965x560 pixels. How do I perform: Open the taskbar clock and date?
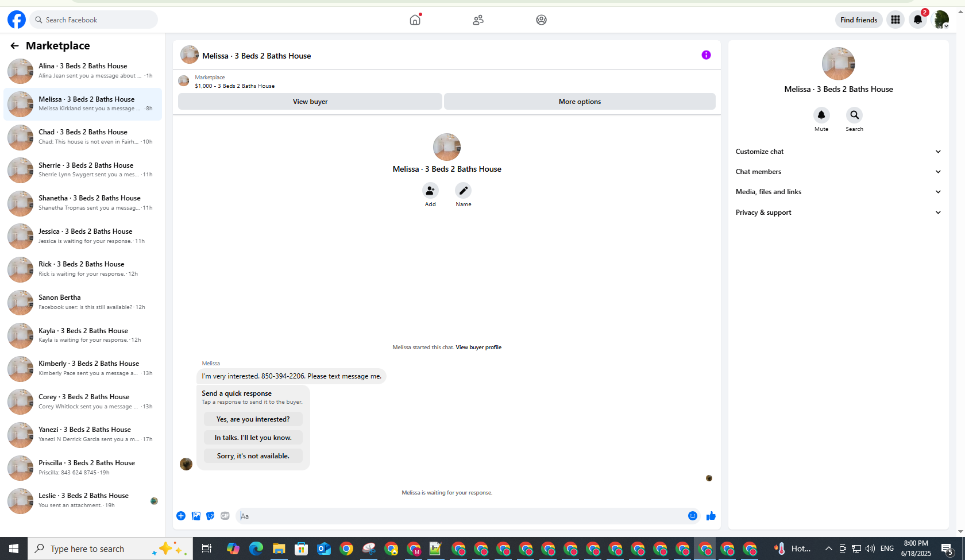pyautogui.click(x=916, y=549)
